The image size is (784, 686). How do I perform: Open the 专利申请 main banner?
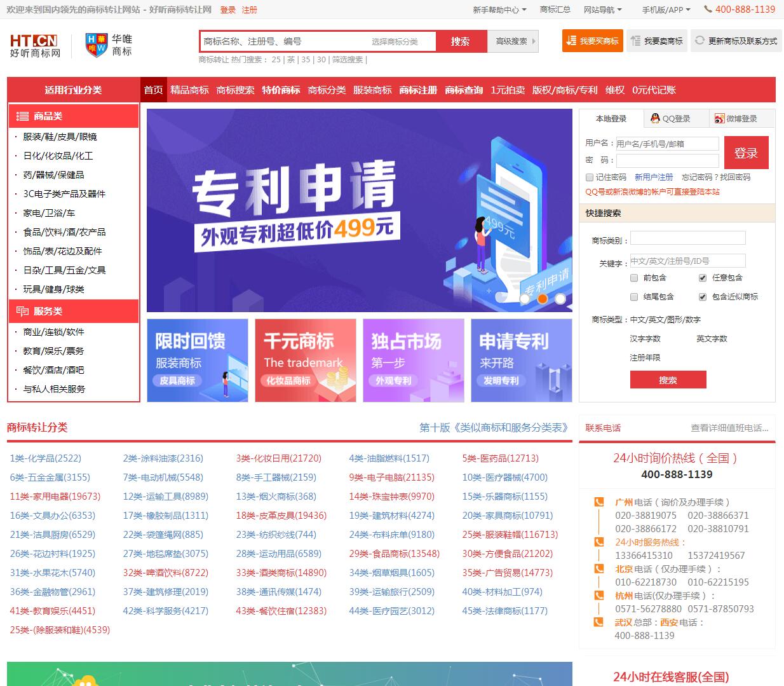pos(360,210)
